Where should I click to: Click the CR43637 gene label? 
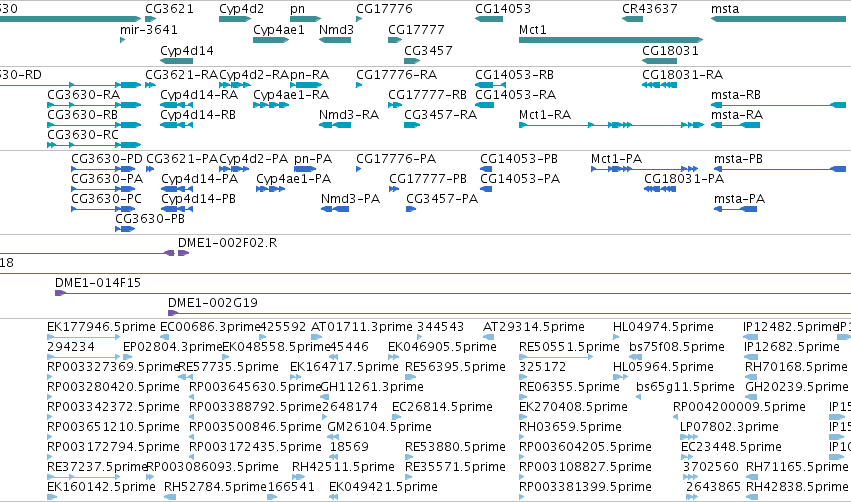point(650,9)
